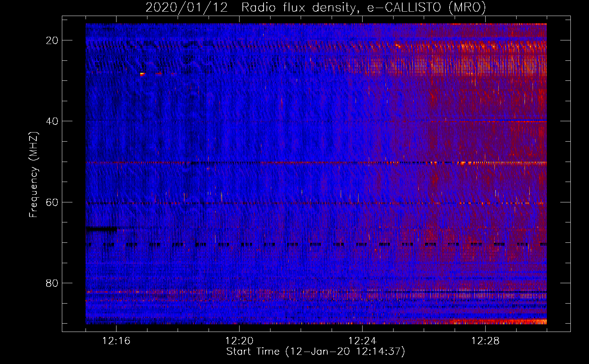
Task: Click the 40 MHz frequency tick label
Action: click(52, 121)
